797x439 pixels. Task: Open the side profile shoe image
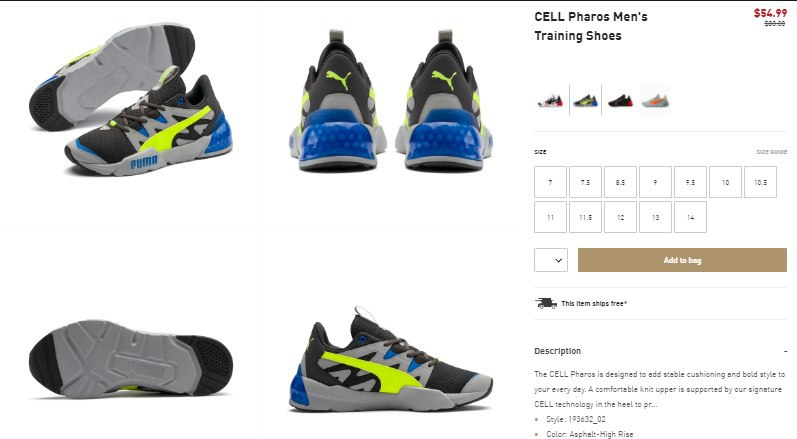390,360
